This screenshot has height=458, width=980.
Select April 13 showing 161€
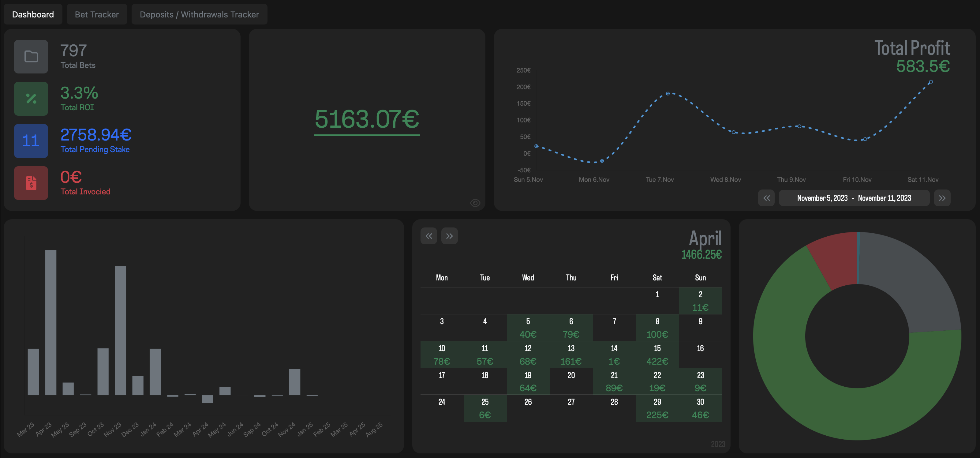[571, 355]
